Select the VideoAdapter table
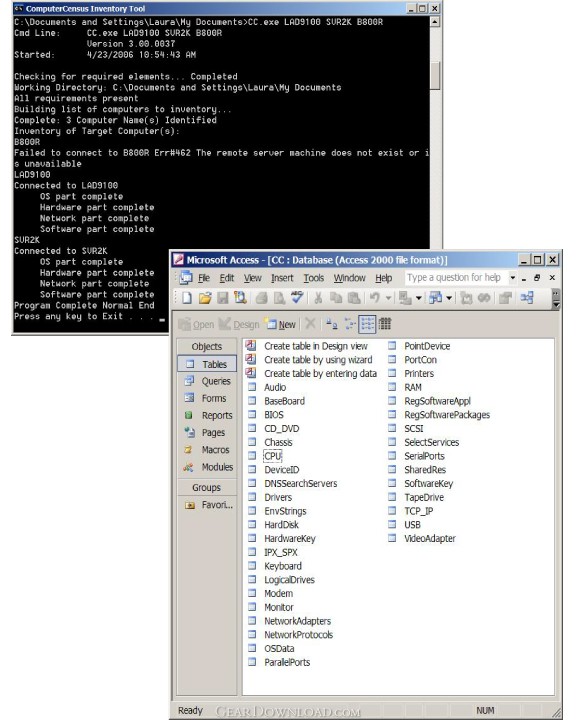Image resolution: width=576 pixels, height=720 pixels. (x=429, y=539)
